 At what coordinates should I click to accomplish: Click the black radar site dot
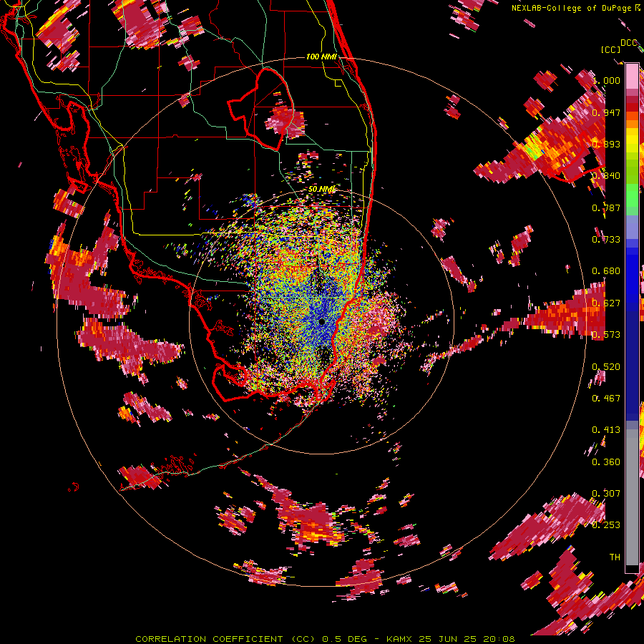(322, 321)
